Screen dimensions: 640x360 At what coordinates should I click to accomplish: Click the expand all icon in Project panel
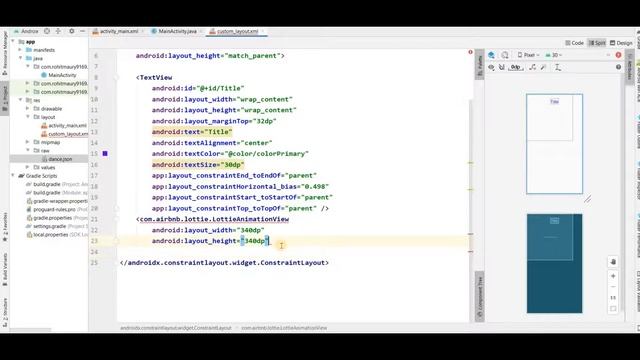point(58,31)
